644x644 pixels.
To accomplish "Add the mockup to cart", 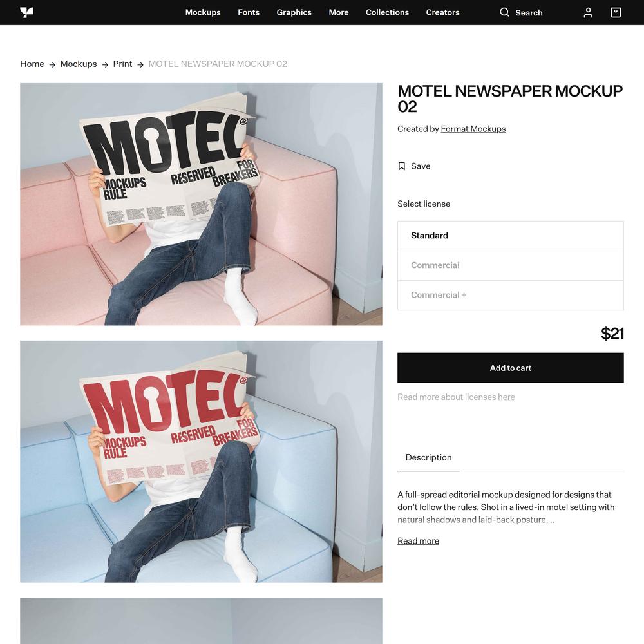I will [x=511, y=368].
